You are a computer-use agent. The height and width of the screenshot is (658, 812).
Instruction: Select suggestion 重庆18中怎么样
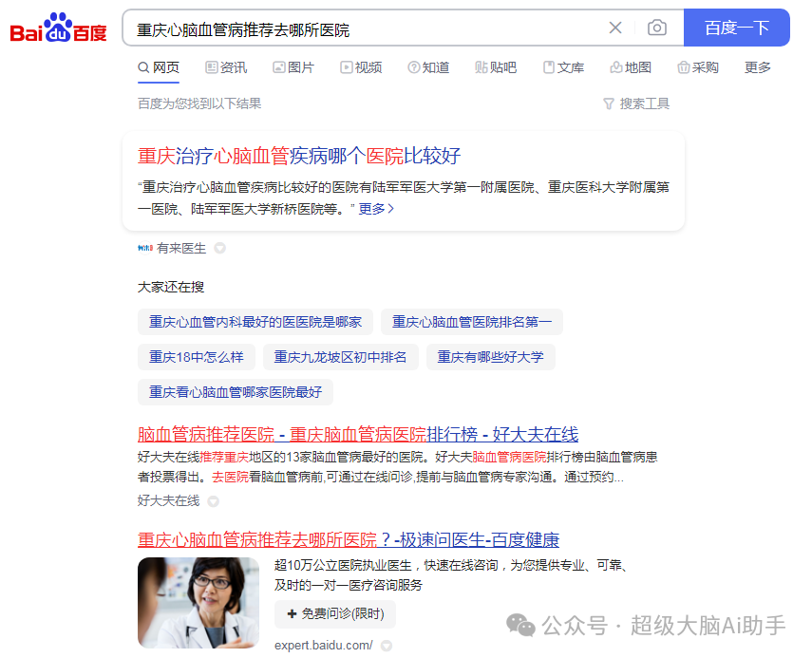click(x=197, y=357)
